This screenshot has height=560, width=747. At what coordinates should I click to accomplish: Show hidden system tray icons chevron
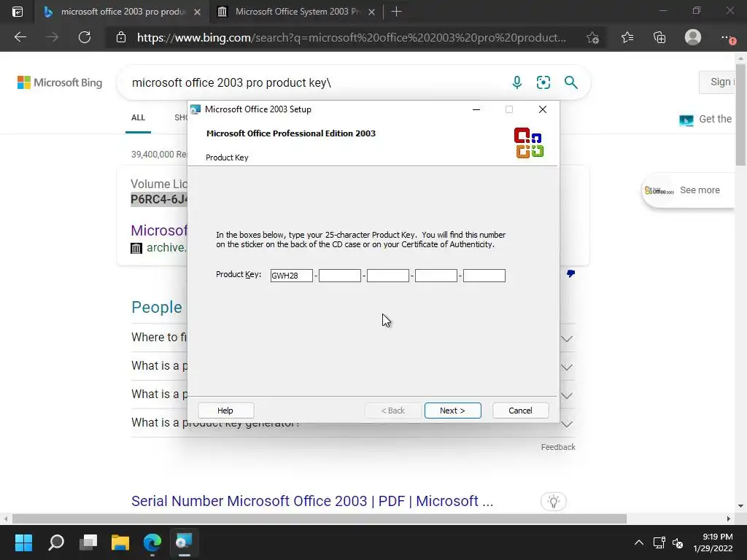click(639, 542)
